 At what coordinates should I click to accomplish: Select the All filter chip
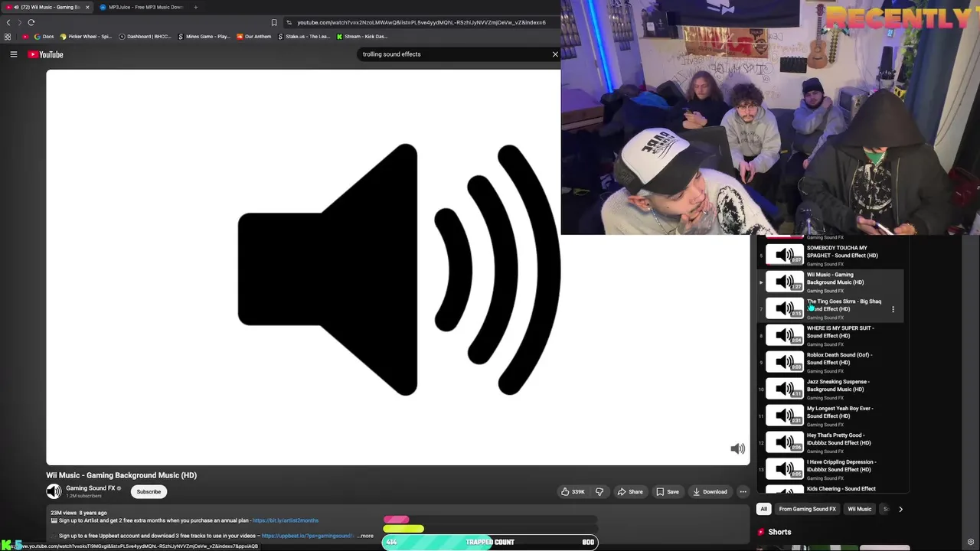point(763,509)
